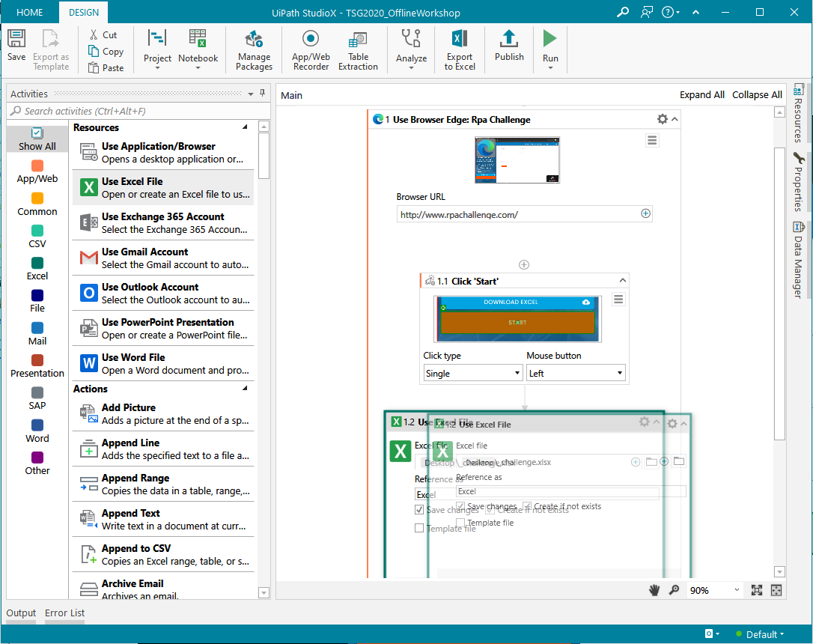Toggle Save changes checkbox
813x644 pixels.
(419, 510)
